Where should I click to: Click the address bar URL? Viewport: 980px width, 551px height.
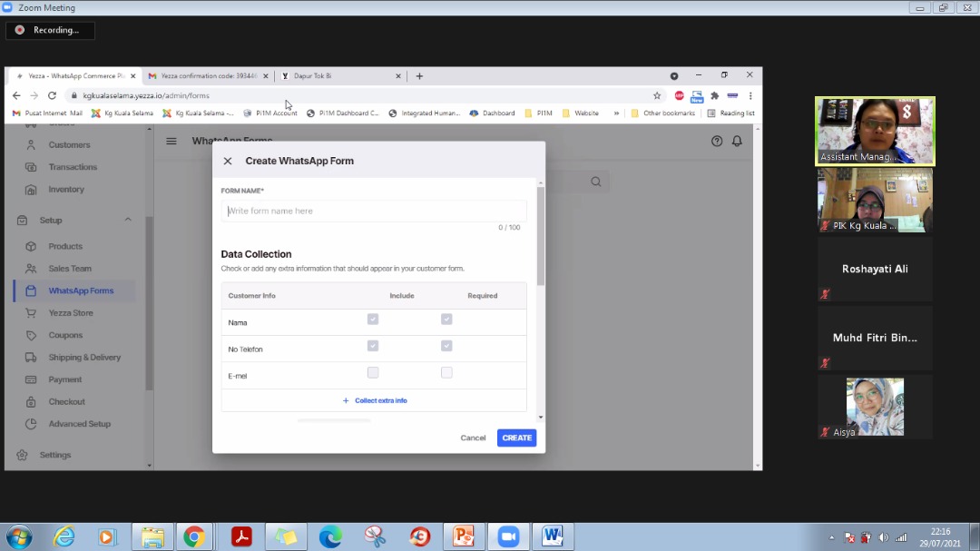(146, 95)
